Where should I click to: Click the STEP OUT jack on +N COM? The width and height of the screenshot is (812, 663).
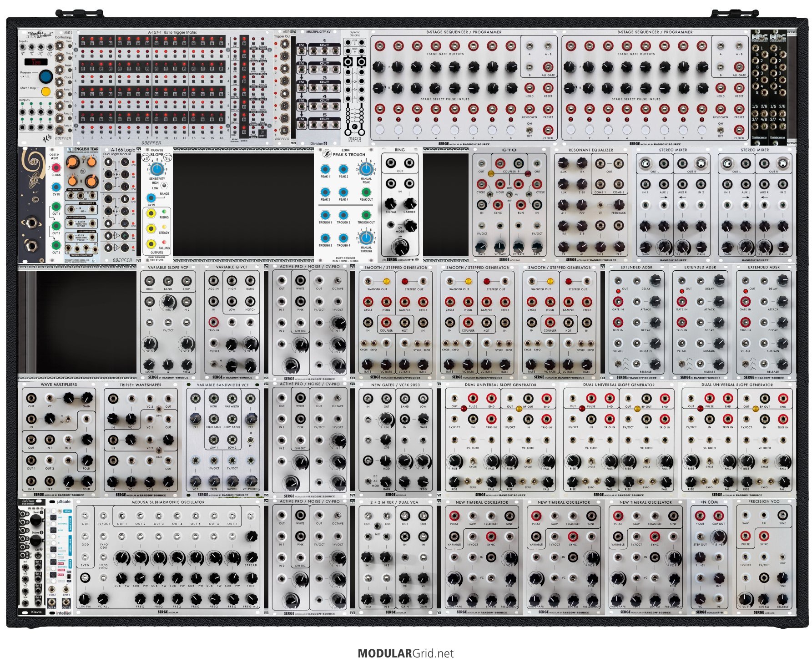(700, 536)
